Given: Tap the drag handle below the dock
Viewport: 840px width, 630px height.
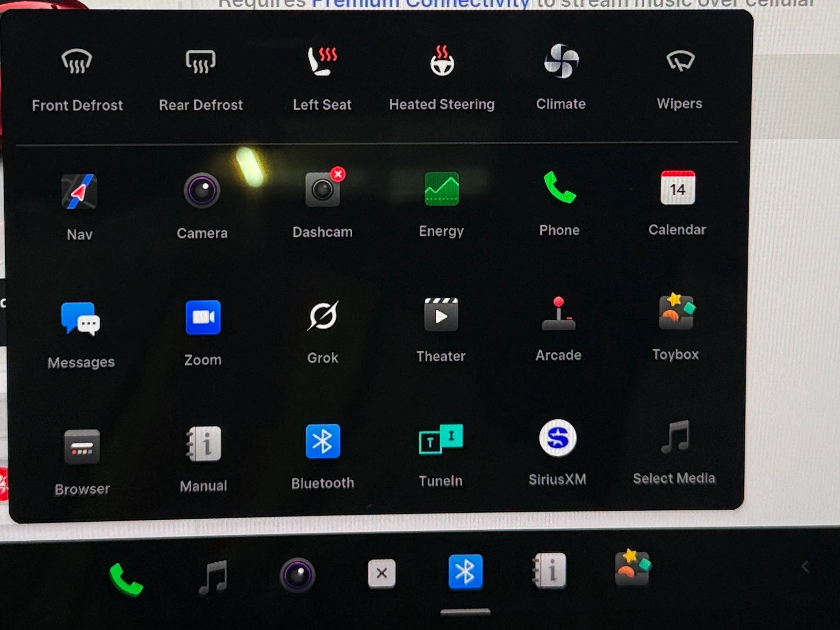Looking at the screenshot, I should click(x=465, y=612).
